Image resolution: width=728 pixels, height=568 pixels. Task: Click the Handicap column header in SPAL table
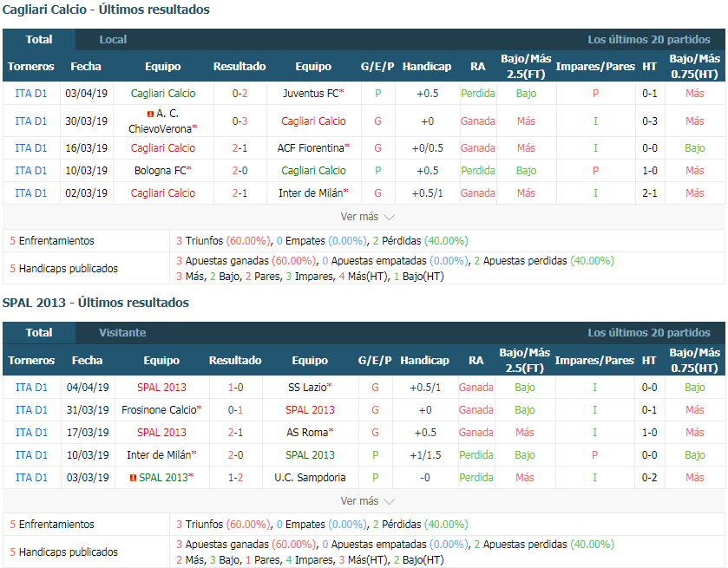[425, 360]
